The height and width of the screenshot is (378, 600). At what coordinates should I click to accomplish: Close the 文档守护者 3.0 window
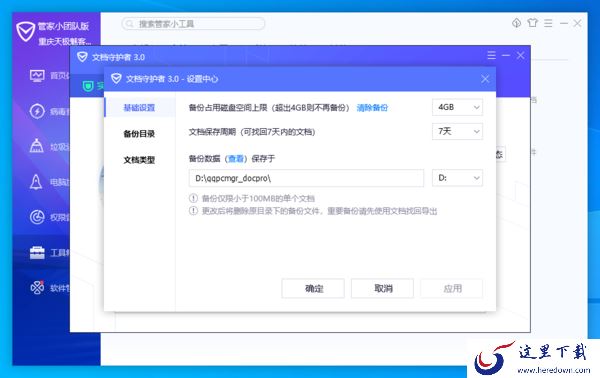pos(520,55)
